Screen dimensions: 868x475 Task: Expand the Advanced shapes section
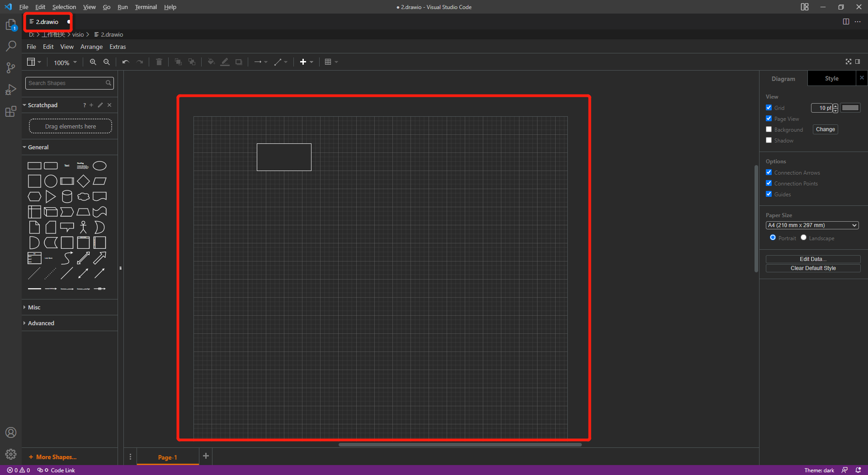coord(41,323)
